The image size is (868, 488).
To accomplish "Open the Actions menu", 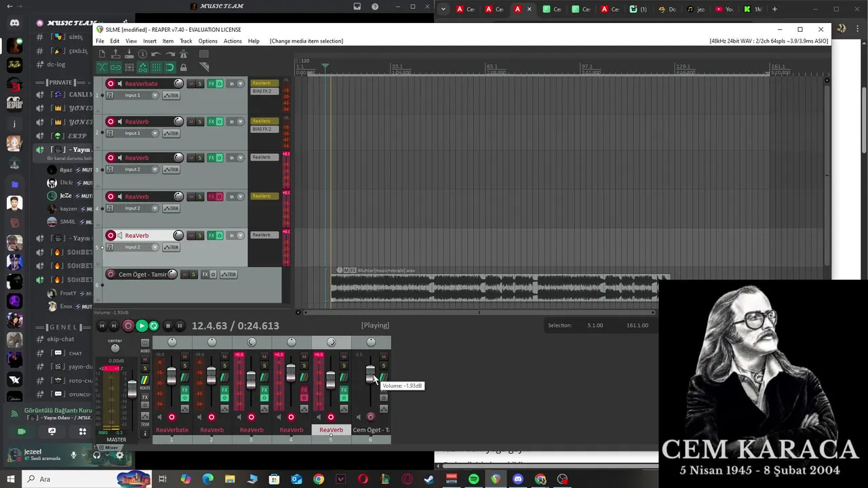I will click(x=233, y=41).
